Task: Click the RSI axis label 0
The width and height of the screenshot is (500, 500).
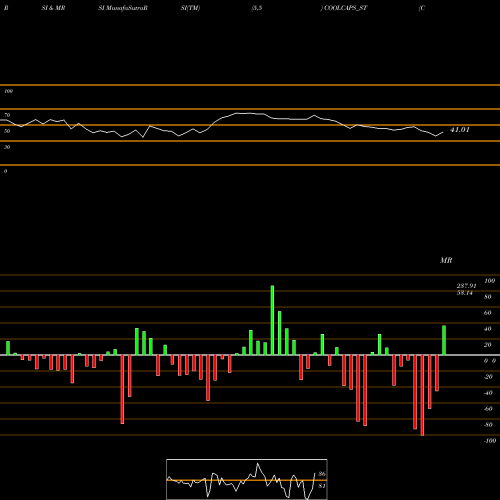Action: point(5,171)
